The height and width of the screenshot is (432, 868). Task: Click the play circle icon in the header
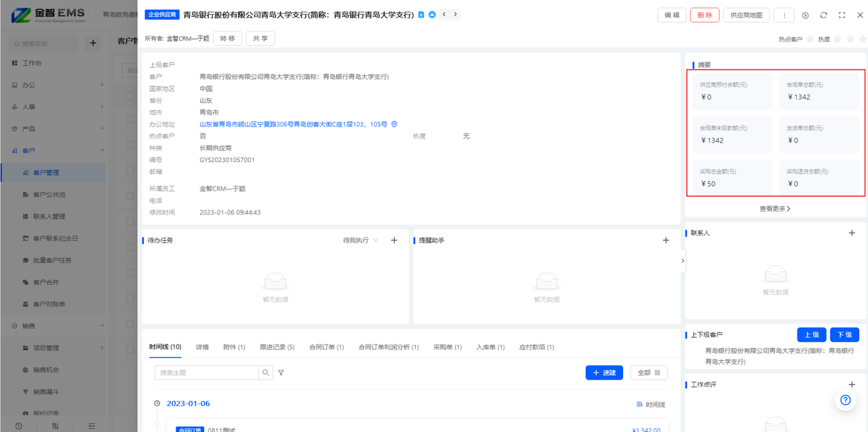(x=806, y=15)
